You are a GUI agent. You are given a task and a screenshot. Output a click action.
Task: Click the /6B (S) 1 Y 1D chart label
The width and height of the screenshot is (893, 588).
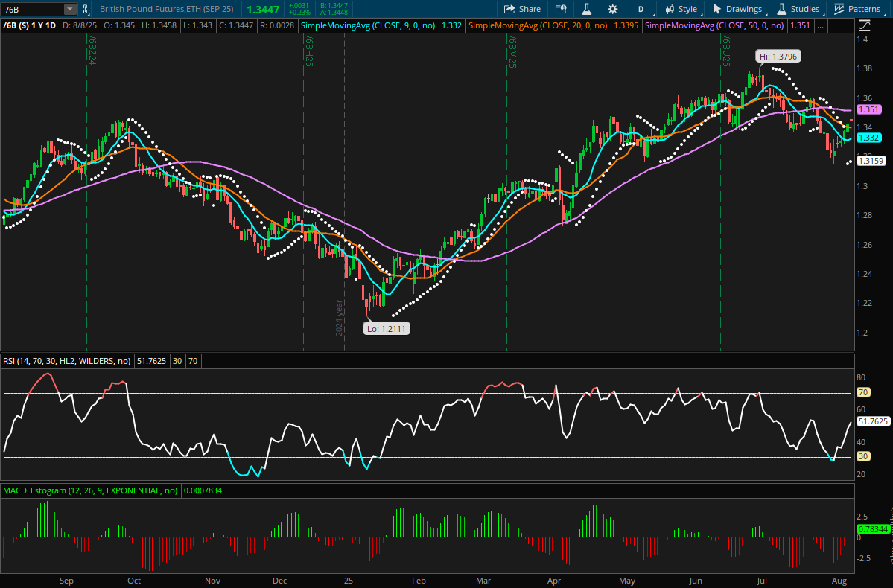point(30,25)
